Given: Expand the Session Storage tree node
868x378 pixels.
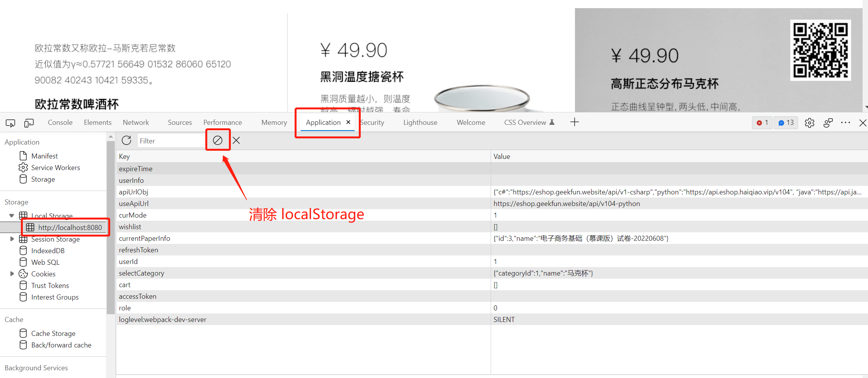Looking at the screenshot, I should [12, 239].
